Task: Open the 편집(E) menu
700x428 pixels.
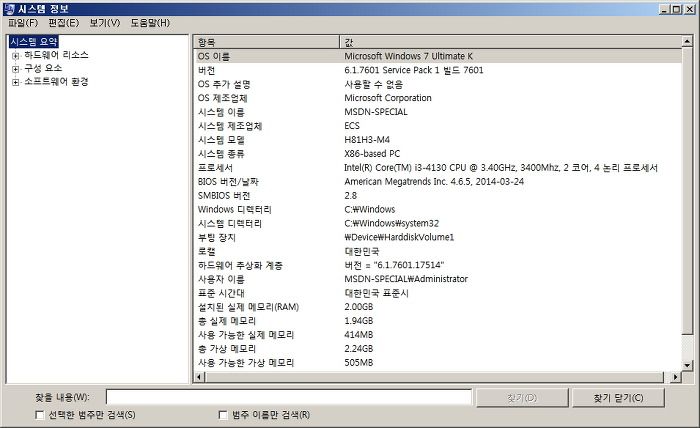Action: tap(63, 23)
